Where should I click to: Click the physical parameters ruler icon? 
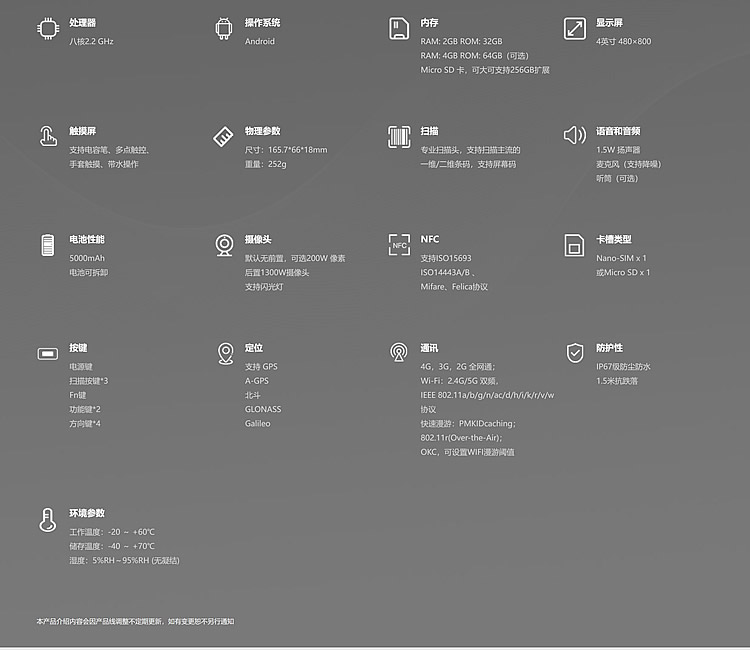click(224, 136)
